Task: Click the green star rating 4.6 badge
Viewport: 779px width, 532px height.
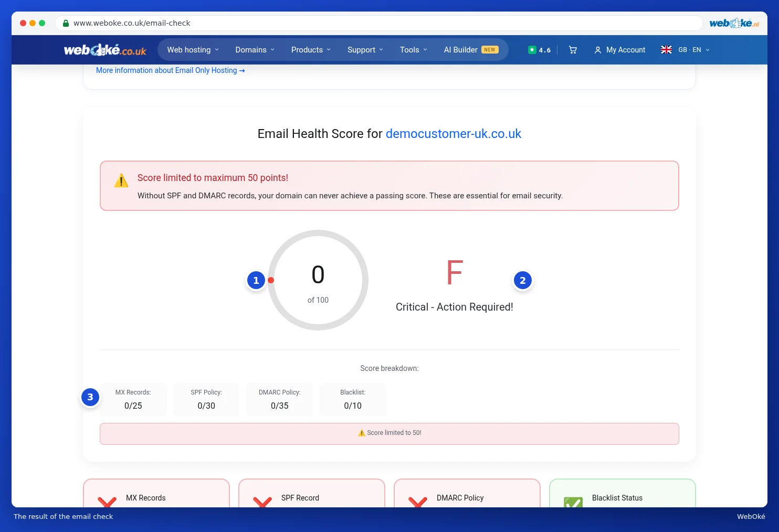Action: 540,50
